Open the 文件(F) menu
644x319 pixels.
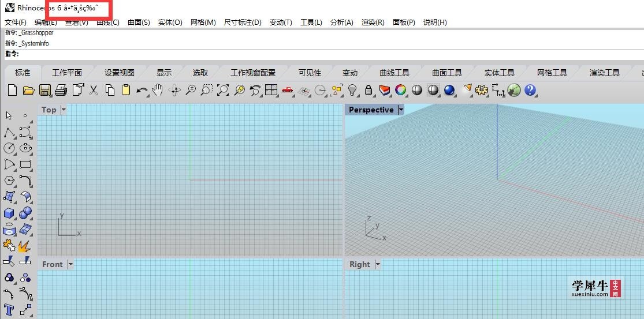coord(15,22)
